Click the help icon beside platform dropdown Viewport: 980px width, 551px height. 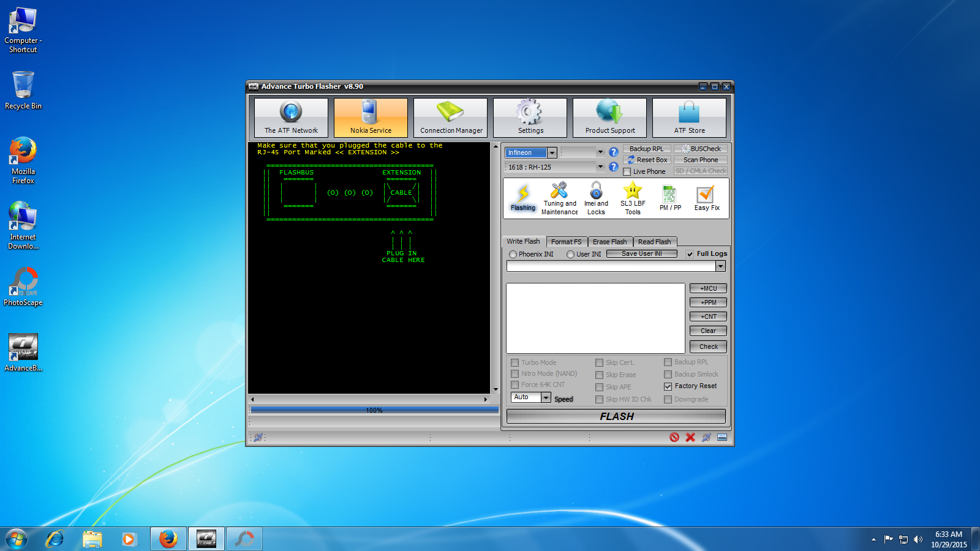[613, 152]
